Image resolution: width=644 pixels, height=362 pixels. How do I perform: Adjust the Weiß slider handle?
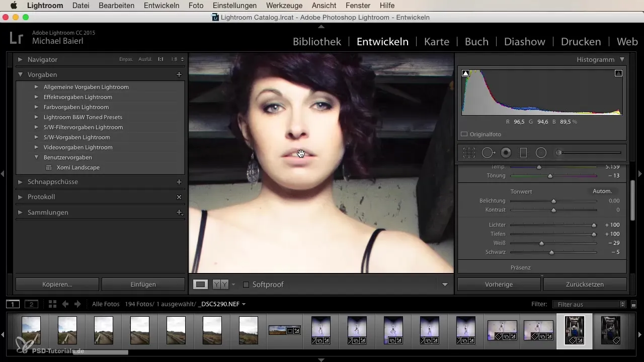click(x=541, y=243)
